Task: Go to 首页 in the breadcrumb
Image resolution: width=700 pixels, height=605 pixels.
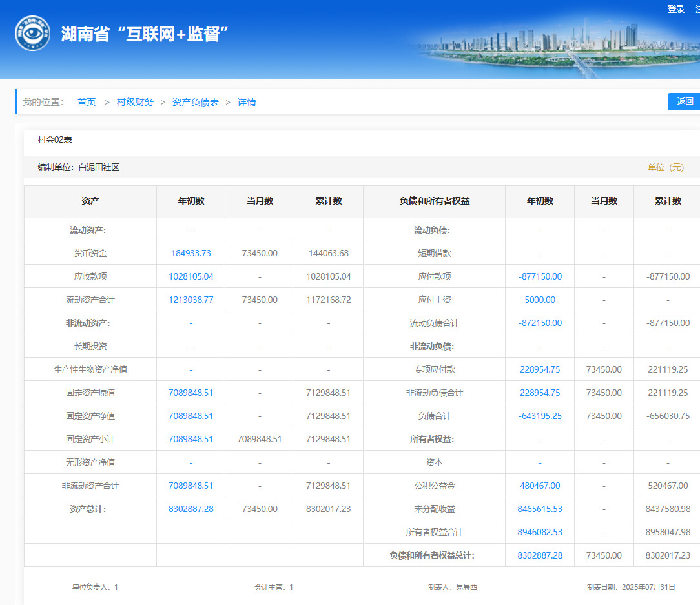Action: [x=87, y=102]
